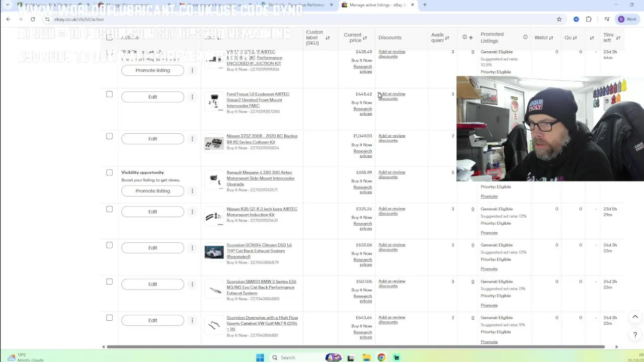Open more actions menu for Renault Megane row
This screenshot has width=644, height=362.
point(192,191)
